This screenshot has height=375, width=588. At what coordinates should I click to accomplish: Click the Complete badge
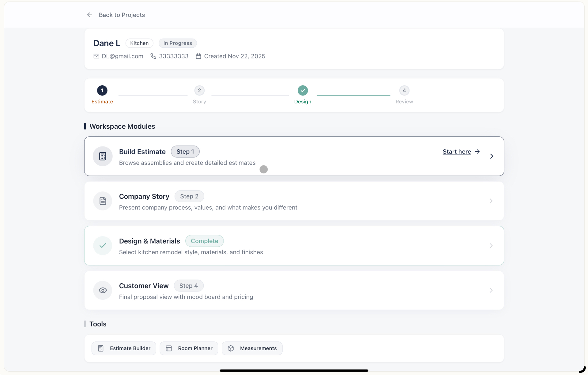point(205,241)
